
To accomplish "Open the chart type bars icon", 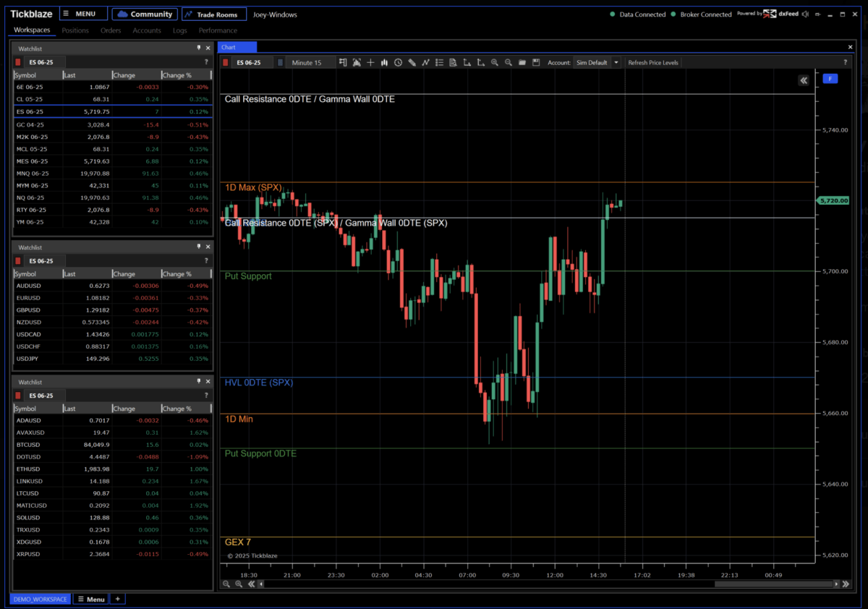I will click(384, 63).
